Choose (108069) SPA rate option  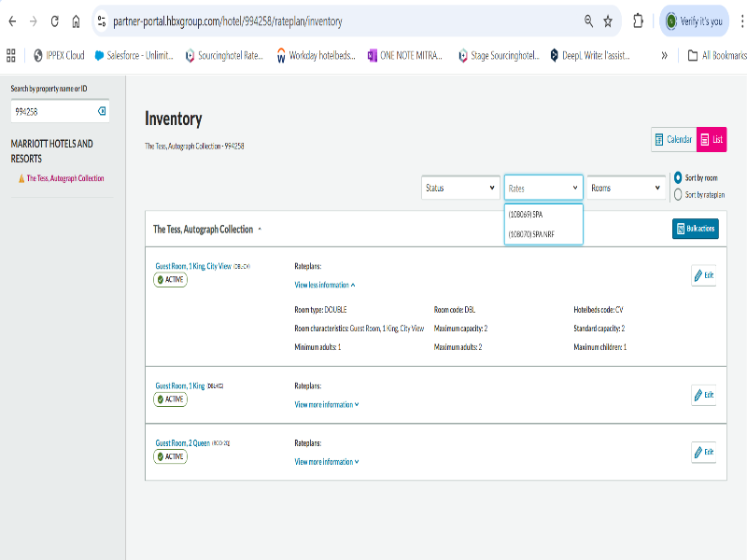pyautogui.click(x=526, y=214)
